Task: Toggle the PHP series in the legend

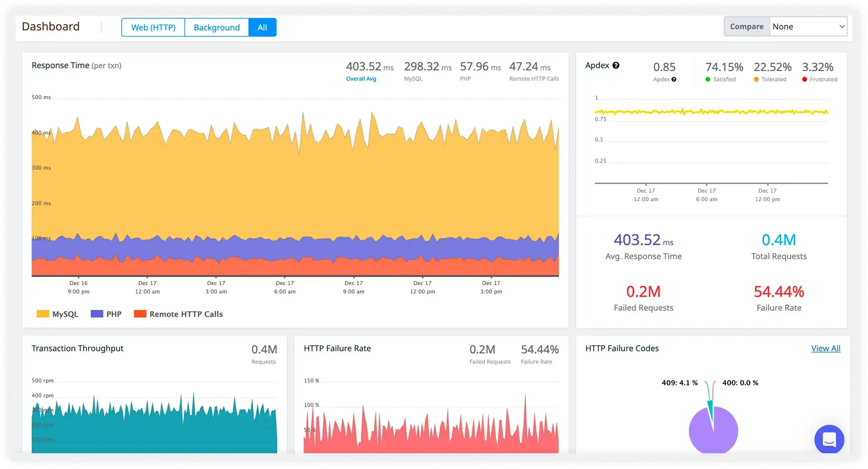Action: tap(114, 314)
